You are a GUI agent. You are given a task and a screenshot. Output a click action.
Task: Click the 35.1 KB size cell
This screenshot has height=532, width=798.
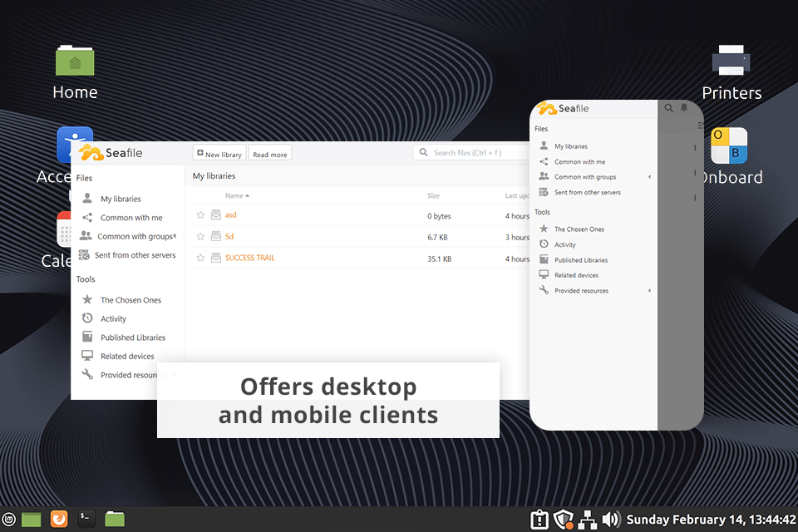(439, 259)
